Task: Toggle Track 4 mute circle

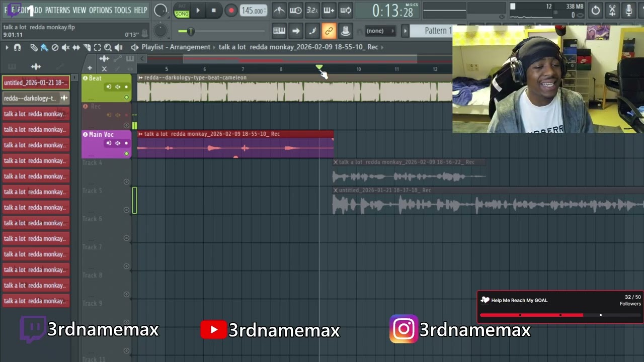Action: point(126,182)
